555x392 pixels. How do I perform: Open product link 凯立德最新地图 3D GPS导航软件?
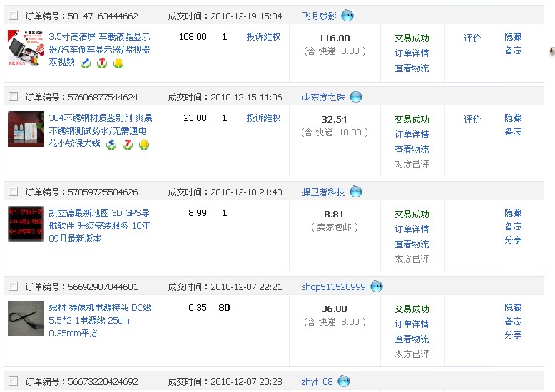[99, 225]
